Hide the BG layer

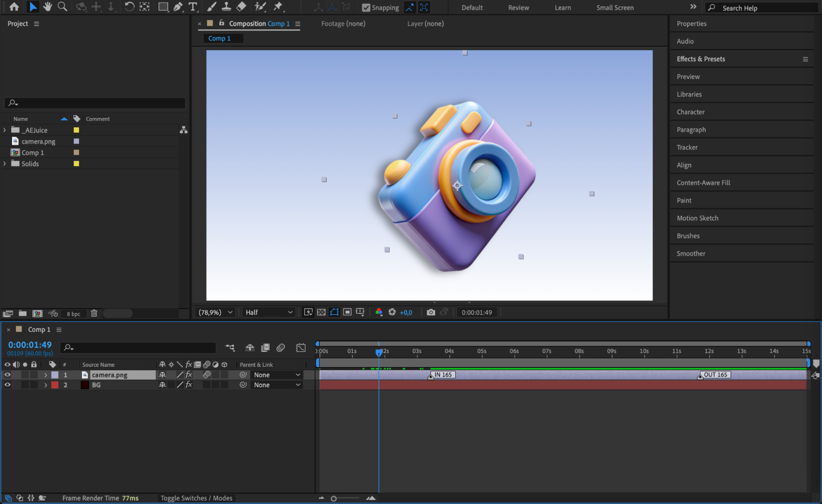pyautogui.click(x=7, y=385)
